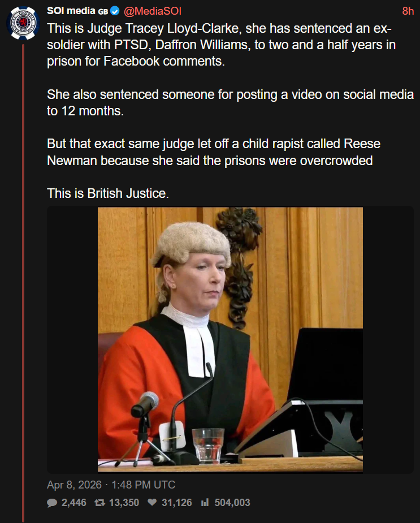Select the 13,350 retweets count

[124, 503]
